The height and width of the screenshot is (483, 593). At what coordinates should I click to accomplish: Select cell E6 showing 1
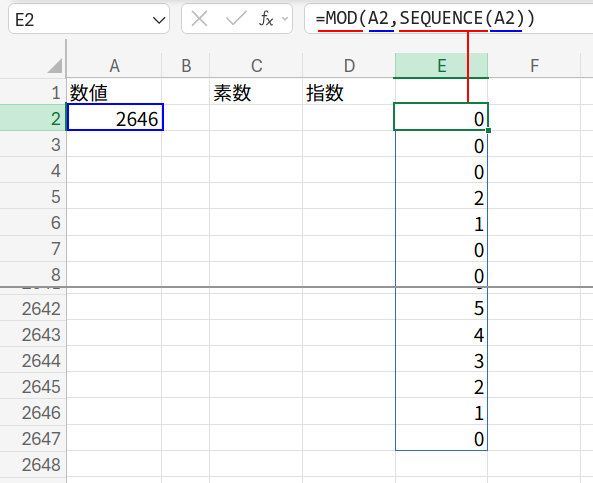(x=441, y=222)
